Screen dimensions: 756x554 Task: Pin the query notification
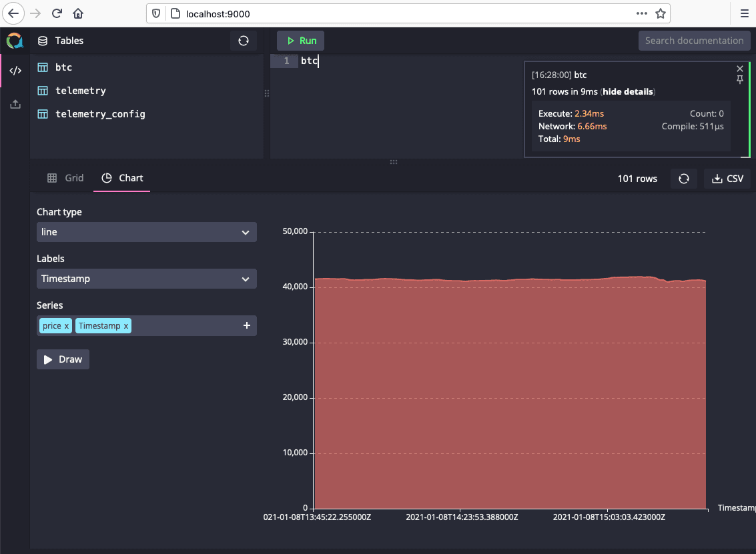pos(739,80)
